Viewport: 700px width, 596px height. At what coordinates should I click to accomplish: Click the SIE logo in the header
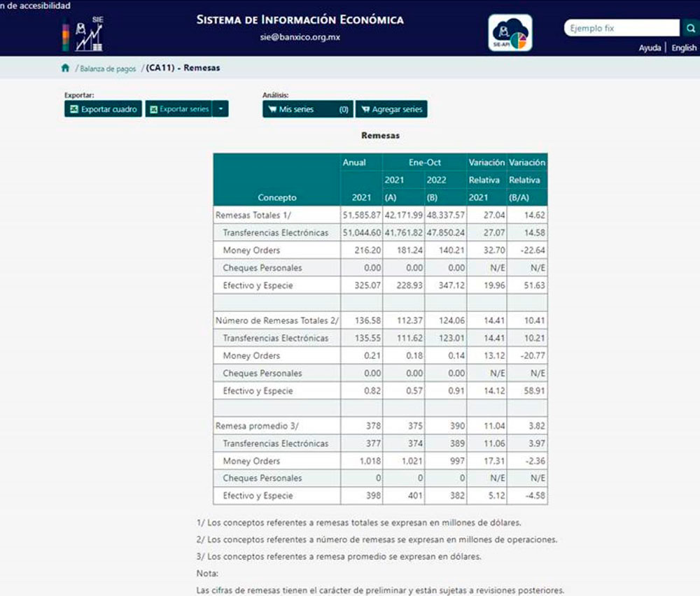83,35
